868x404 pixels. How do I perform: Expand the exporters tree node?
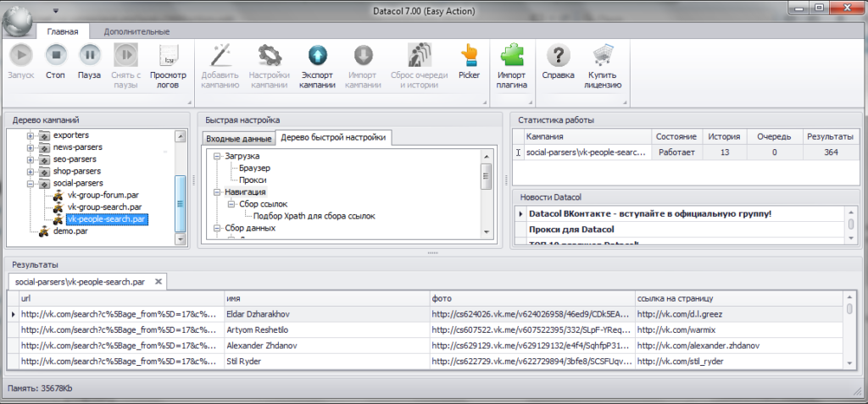tap(31, 135)
